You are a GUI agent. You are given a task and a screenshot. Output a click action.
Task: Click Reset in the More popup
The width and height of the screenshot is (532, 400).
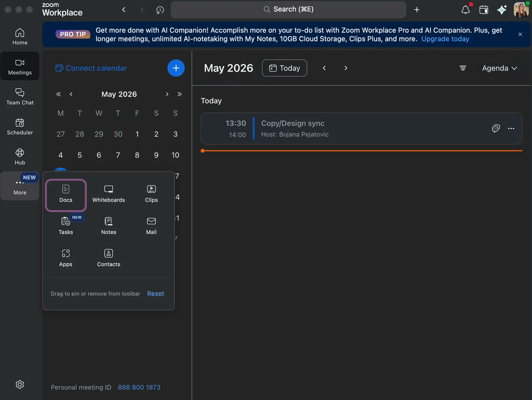(155, 293)
